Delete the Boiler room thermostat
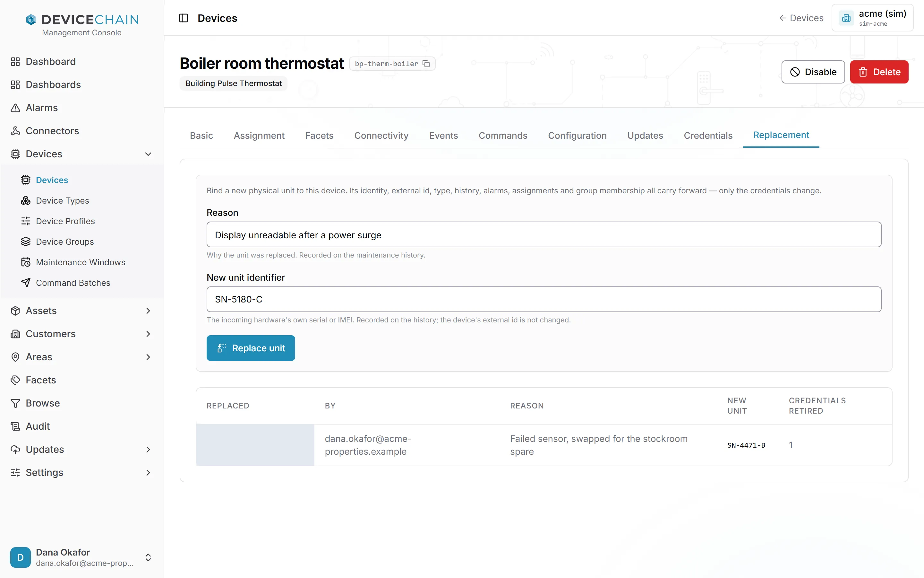 coord(879,72)
